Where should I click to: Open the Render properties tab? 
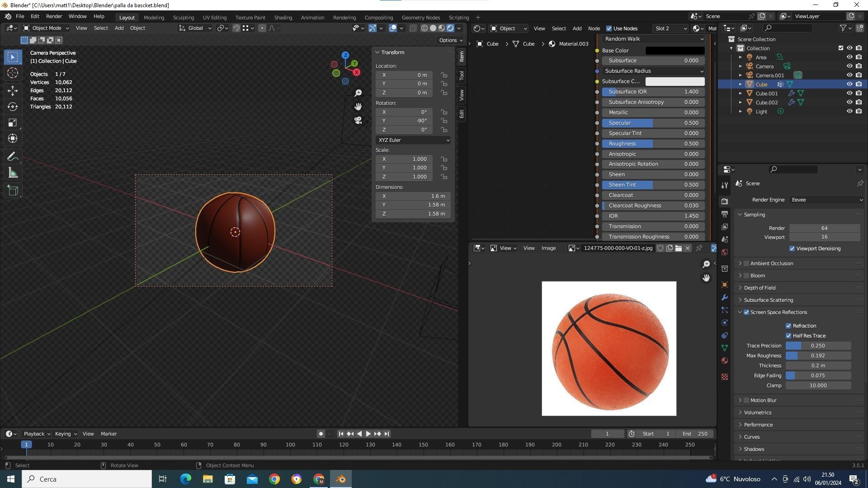pos(725,201)
